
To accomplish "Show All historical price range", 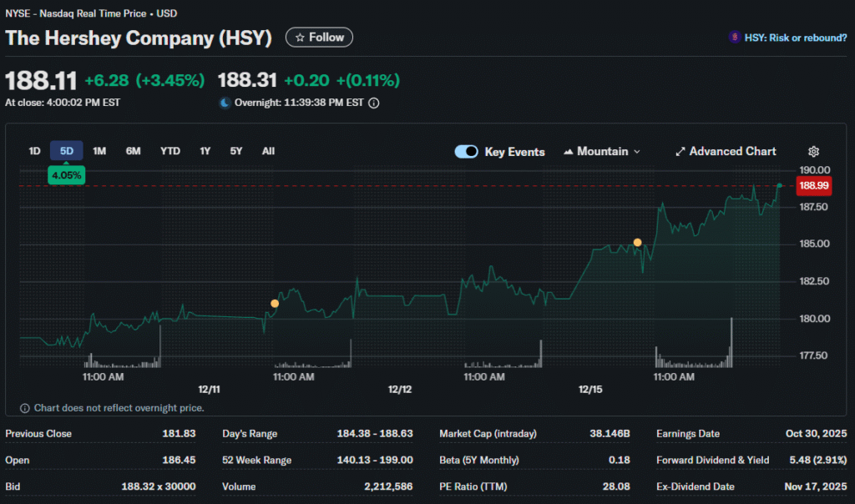I will tap(268, 151).
